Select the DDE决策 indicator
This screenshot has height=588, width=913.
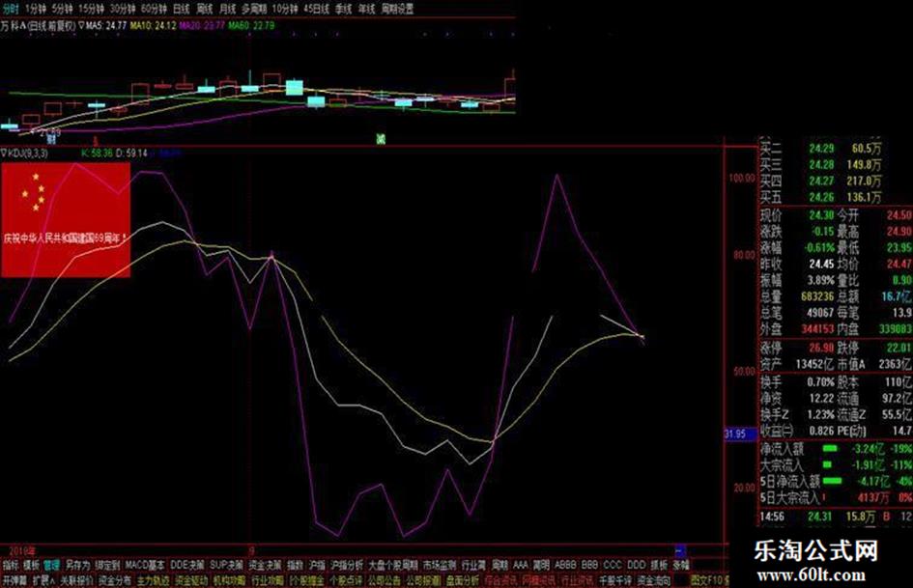(x=186, y=565)
